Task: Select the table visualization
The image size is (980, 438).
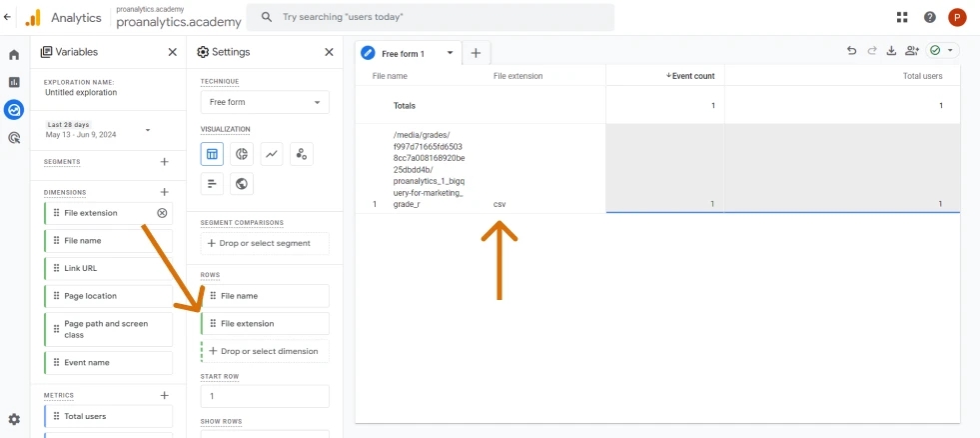Action: click(x=212, y=154)
